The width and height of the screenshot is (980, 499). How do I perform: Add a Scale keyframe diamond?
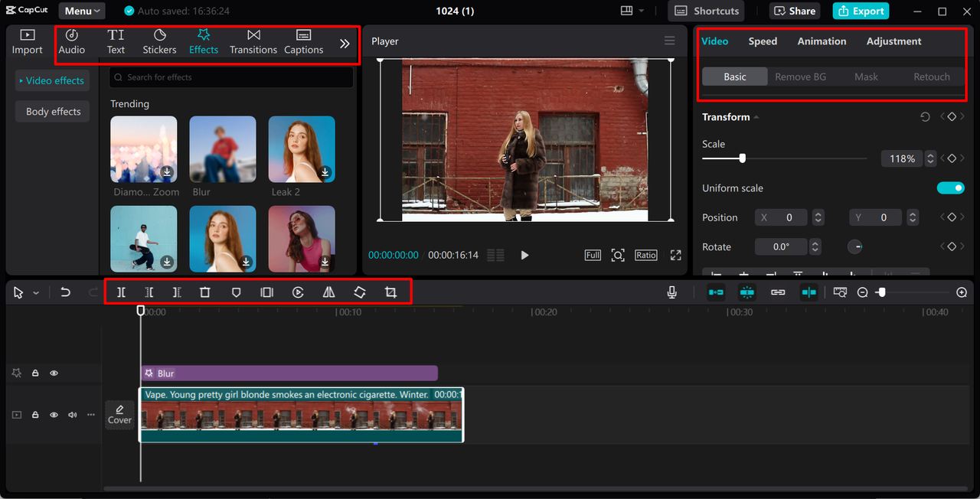[x=951, y=158]
